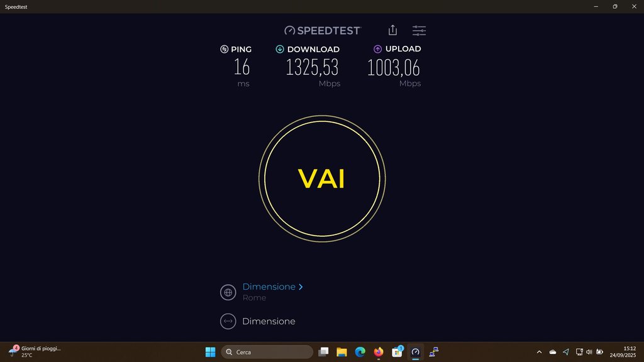Open the Windows Start menu
644x362 pixels.
coord(210,352)
